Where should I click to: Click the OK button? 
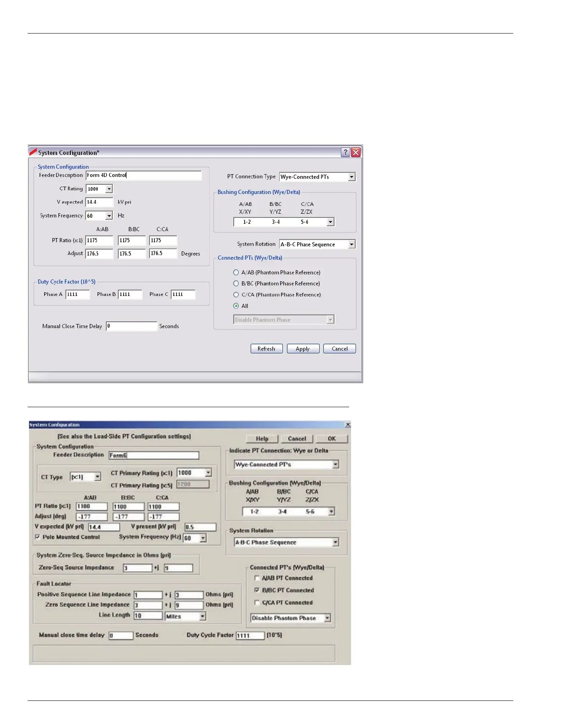tap(332, 439)
